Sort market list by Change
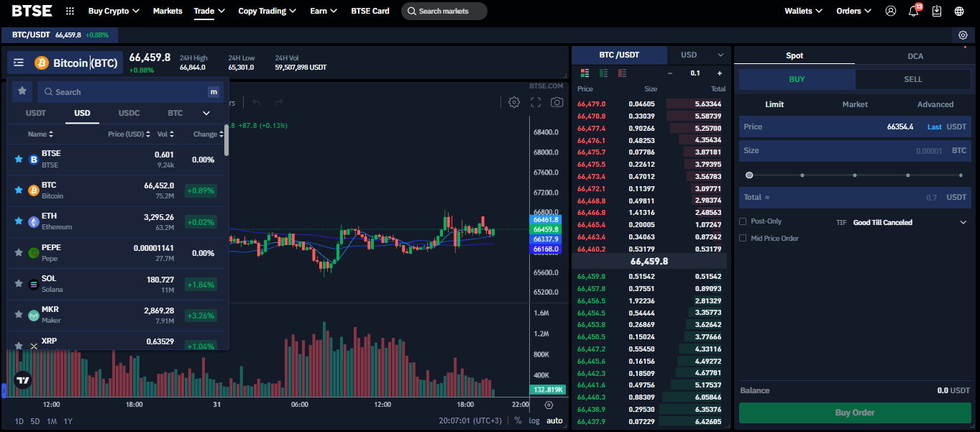 pos(209,134)
